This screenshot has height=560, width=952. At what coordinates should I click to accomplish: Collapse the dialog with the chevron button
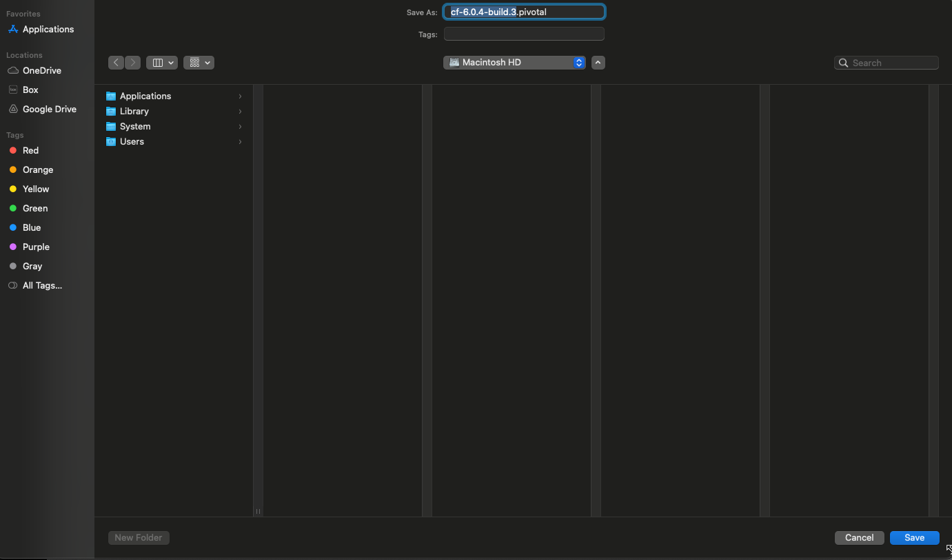click(598, 63)
